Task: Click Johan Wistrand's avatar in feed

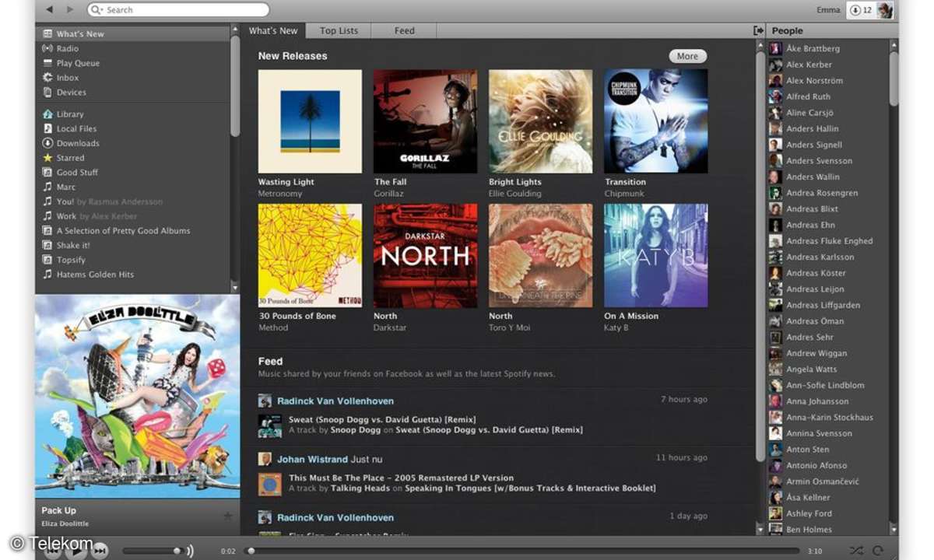Action: tap(265, 459)
